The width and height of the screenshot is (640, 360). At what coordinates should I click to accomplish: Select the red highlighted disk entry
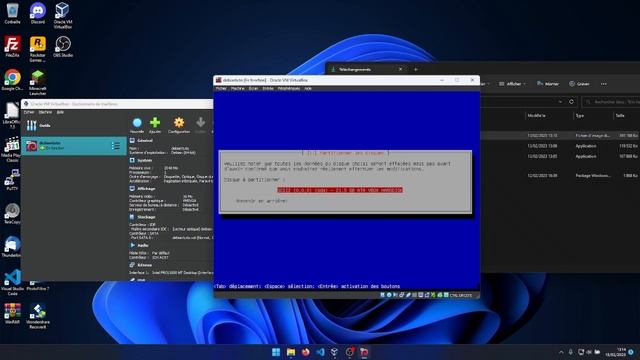(x=340, y=190)
